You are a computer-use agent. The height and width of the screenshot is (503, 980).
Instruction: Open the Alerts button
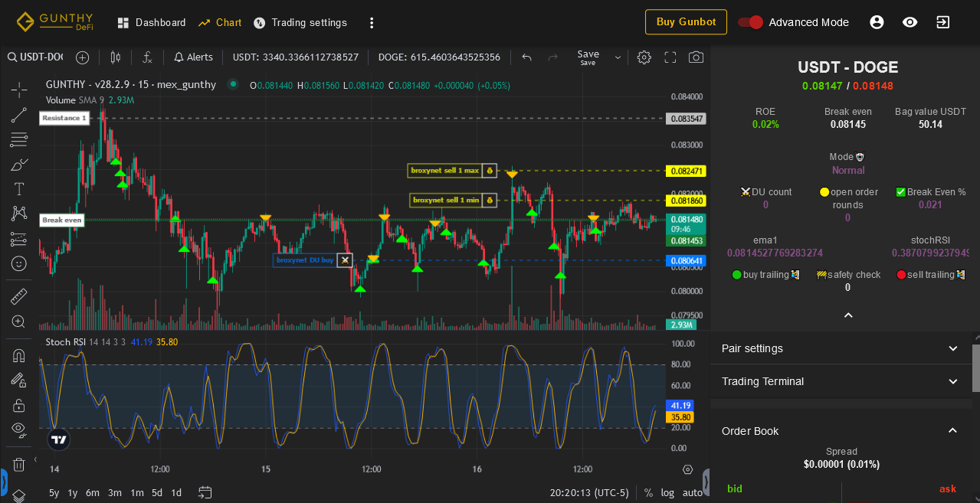(193, 57)
